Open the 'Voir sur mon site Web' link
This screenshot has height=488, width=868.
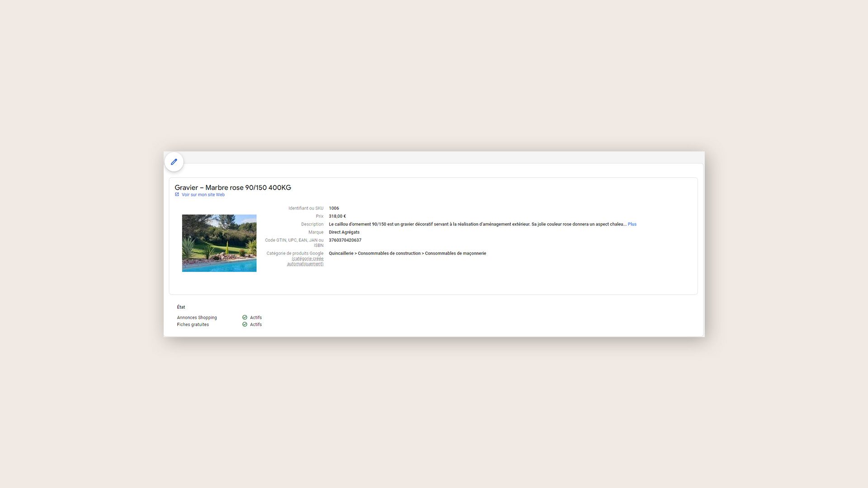[x=203, y=195]
